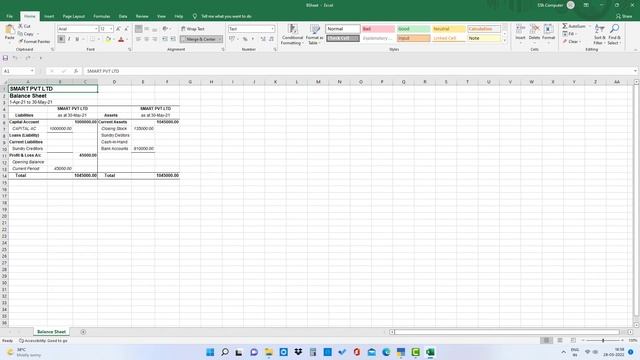The image size is (640, 360).
Task: Expand the formula bar
Action: click(x=636, y=71)
